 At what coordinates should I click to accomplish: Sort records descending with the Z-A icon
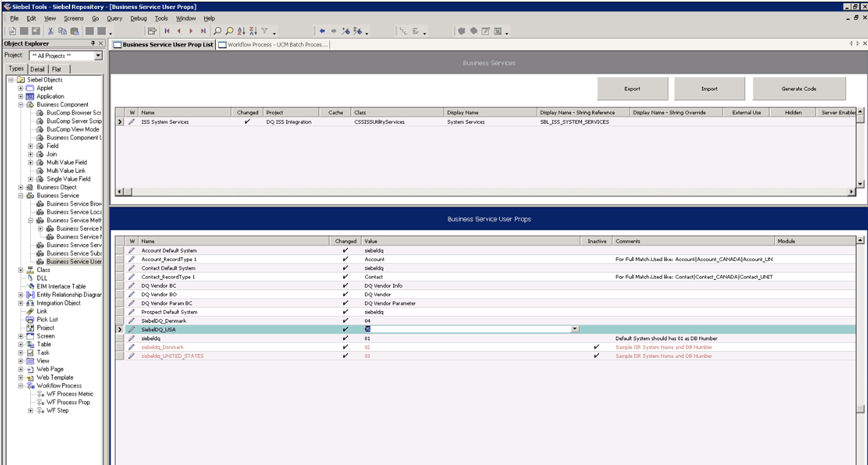tap(253, 31)
